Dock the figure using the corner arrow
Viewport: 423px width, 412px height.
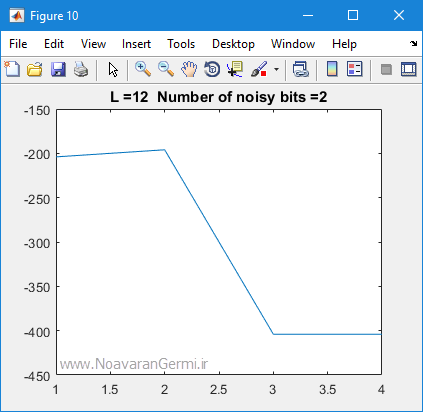pyautogui.click(x=414, y=43)
